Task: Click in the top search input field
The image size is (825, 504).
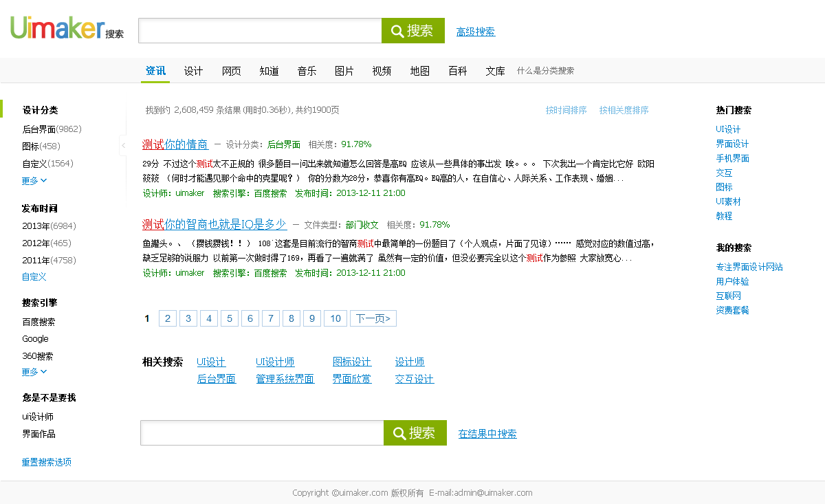Action: [x=260, y=31]
